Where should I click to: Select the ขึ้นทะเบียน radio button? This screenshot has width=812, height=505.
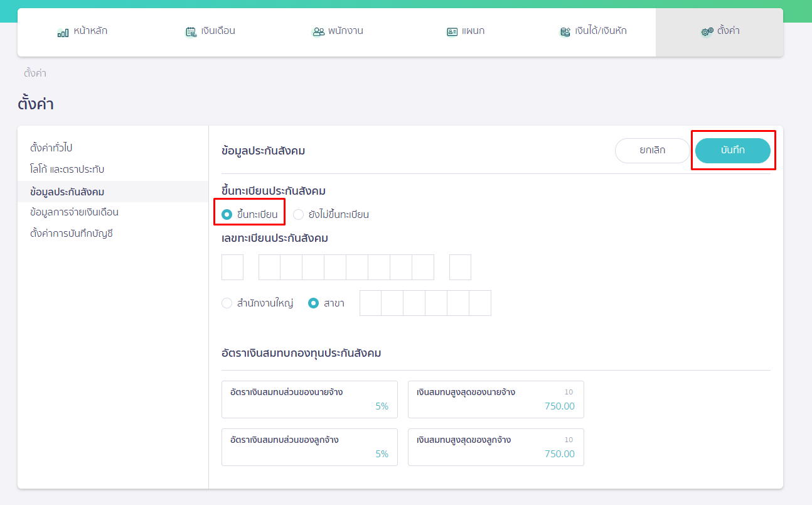pos(227,214)
